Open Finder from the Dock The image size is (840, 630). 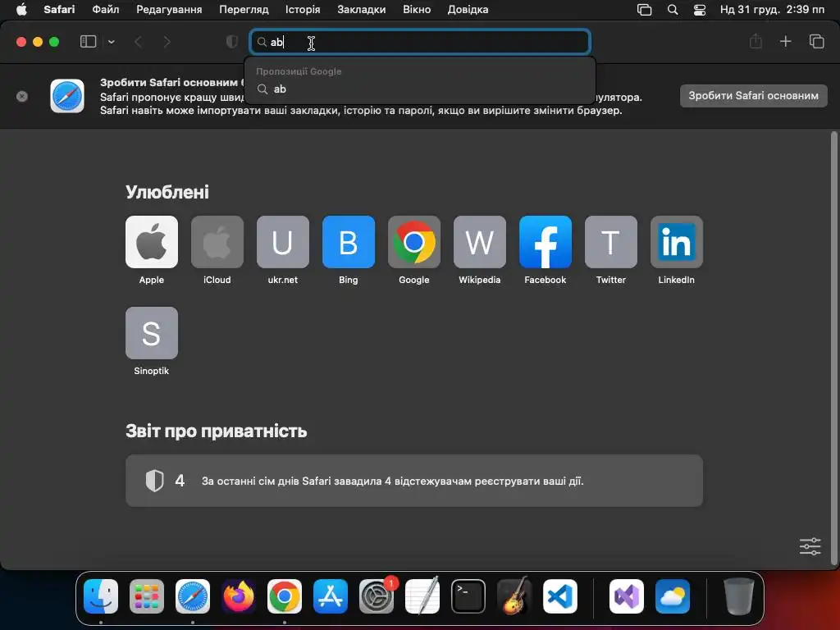click(x=101, y=596)
